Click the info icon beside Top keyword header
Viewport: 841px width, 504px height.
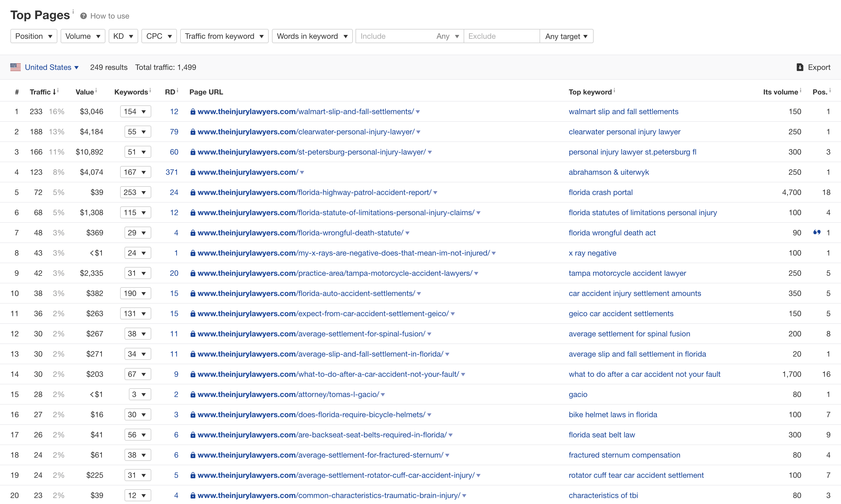(614, 90)
